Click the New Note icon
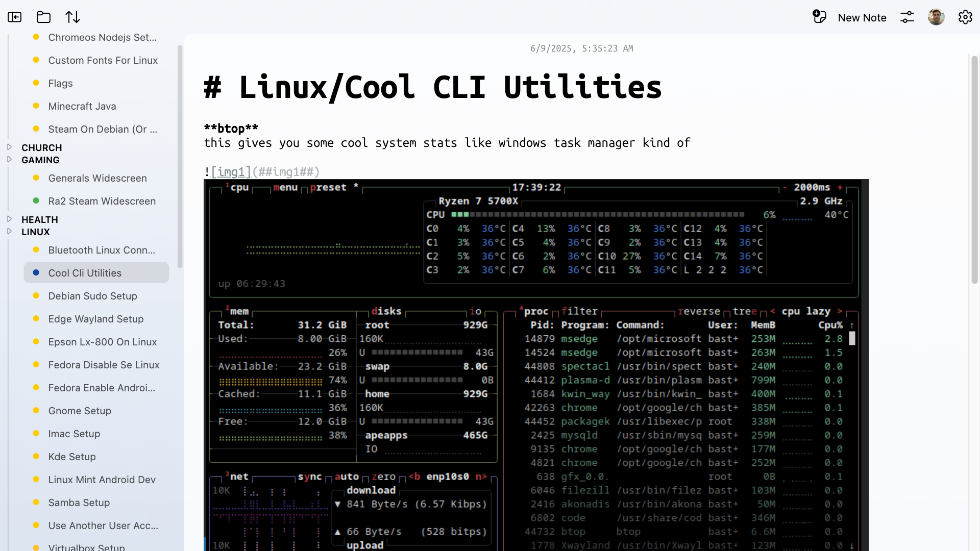The height and width of the screenshot is (551, 980). tap(819, 17)
